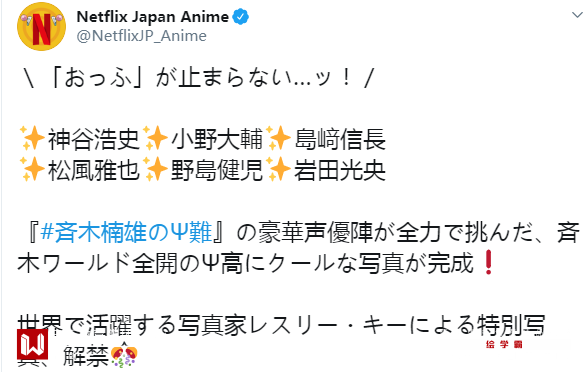Click the sparkle emoji before 松風雅也
The image size is (588, 372).
tap(32, 170)
